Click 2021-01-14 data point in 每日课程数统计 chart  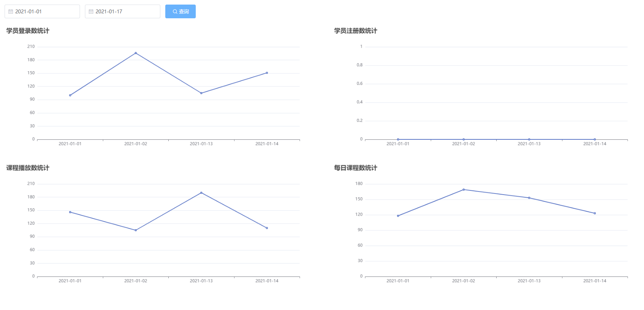click(x=595, y=213)
